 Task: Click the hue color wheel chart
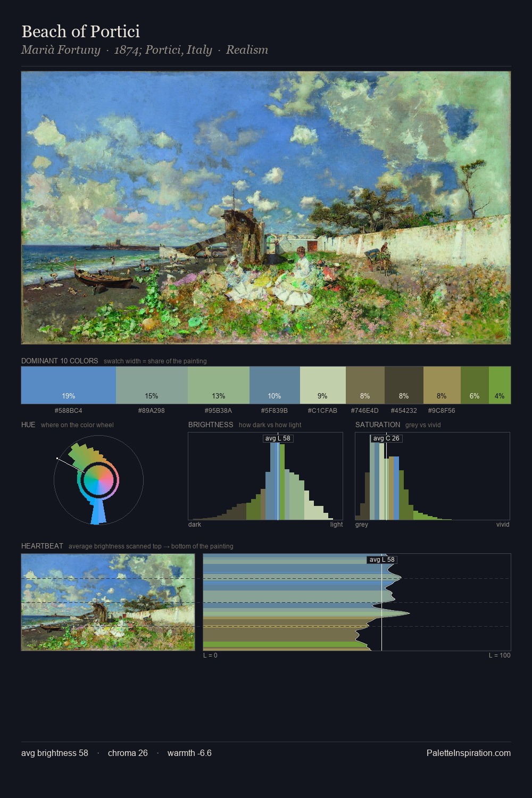pos(98,480)
